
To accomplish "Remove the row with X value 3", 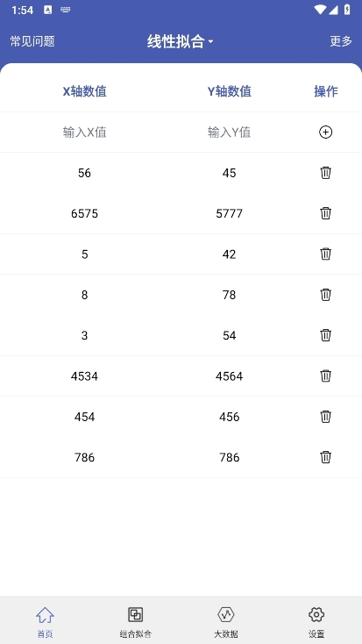I will pos(325,335).
